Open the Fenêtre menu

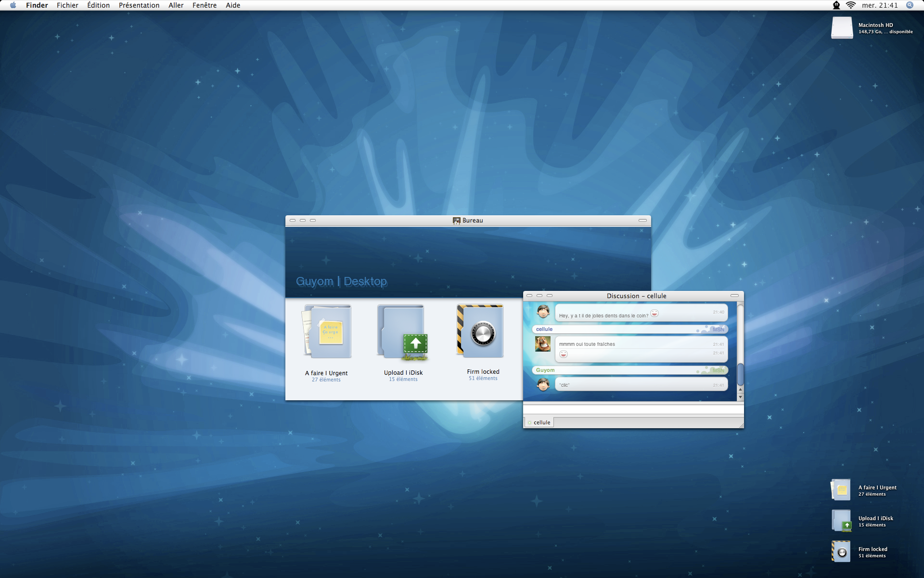tap(205, 5)
